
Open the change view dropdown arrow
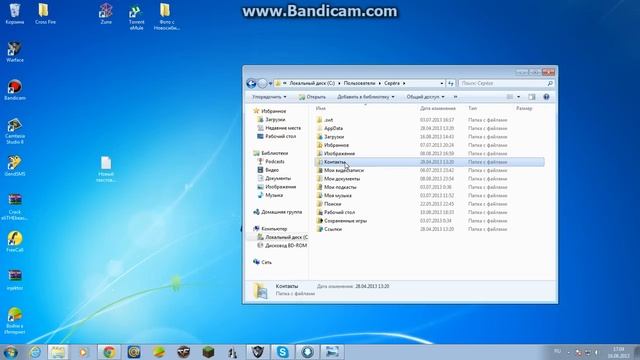pyautogui.click(x=518, y=97)
